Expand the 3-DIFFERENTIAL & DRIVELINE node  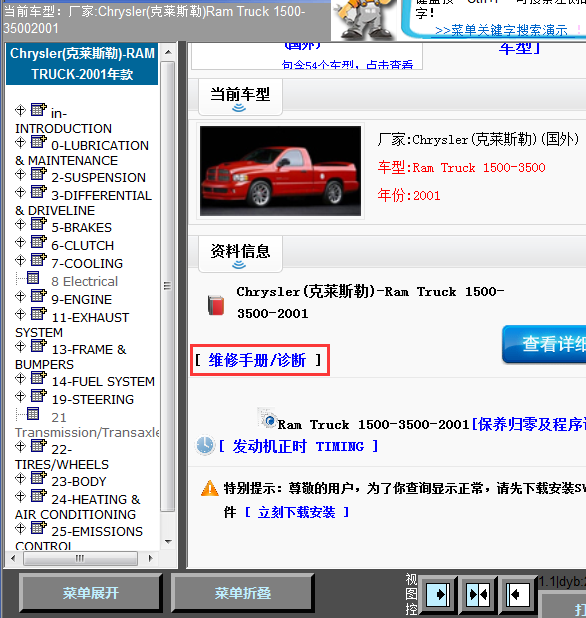point(20,192)
